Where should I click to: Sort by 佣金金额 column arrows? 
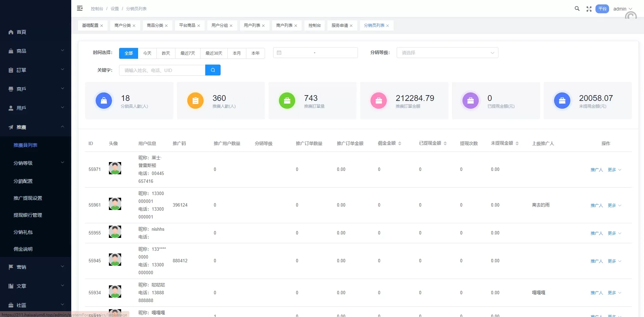(400, 143)
